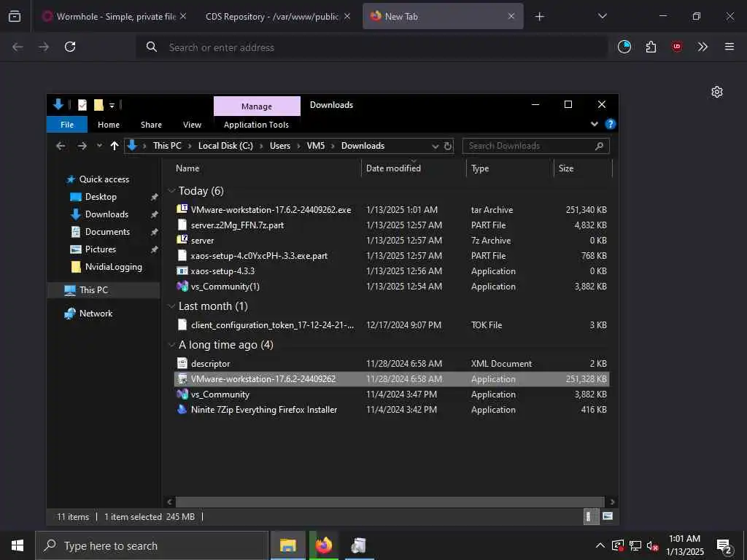The image size is (747, 560).
Task: Open Explorer help question mark
Action: (610, 124)
